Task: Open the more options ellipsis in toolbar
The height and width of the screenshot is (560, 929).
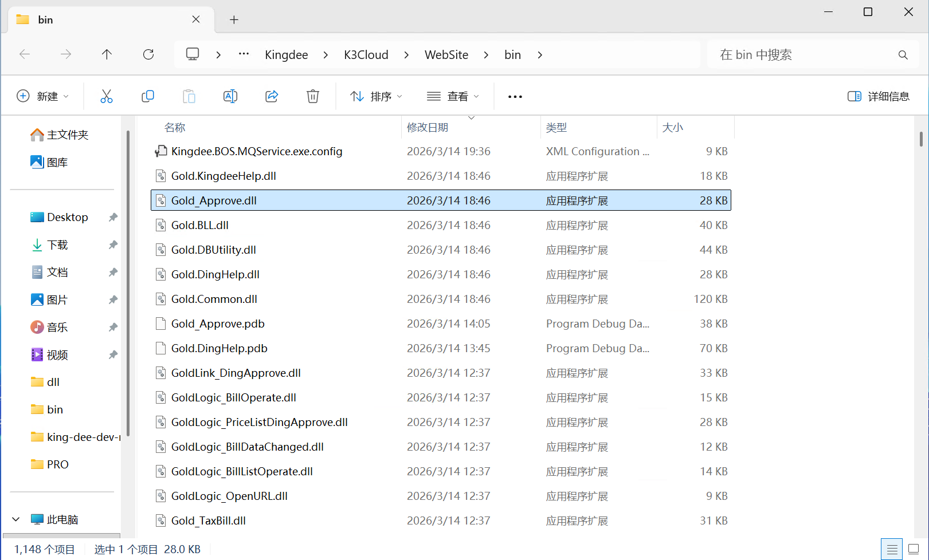Action: [515, 97]
